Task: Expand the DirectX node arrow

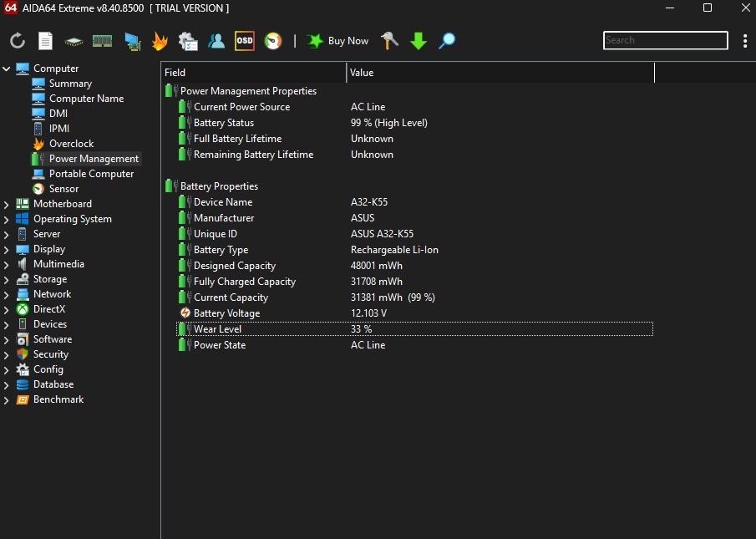Action: click(x=7, y=309)
